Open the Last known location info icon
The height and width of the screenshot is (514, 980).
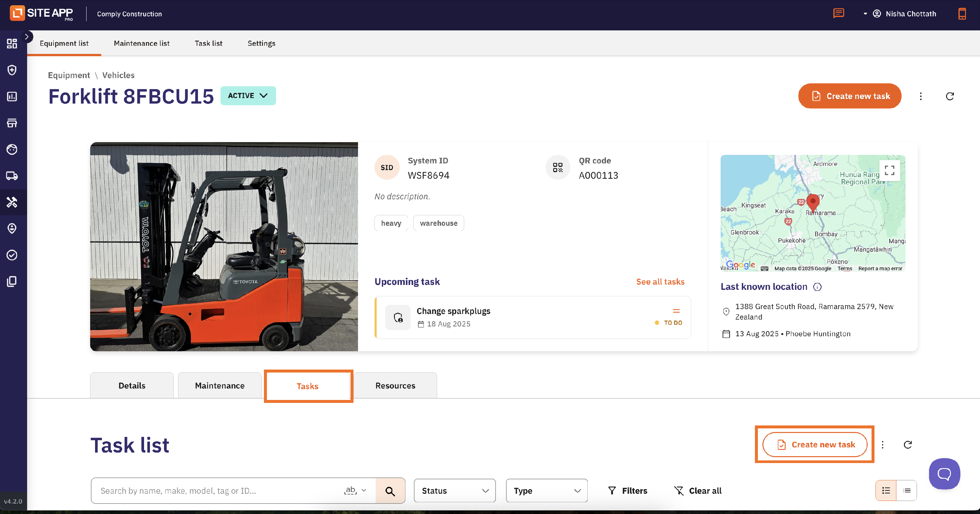point(817,287)
